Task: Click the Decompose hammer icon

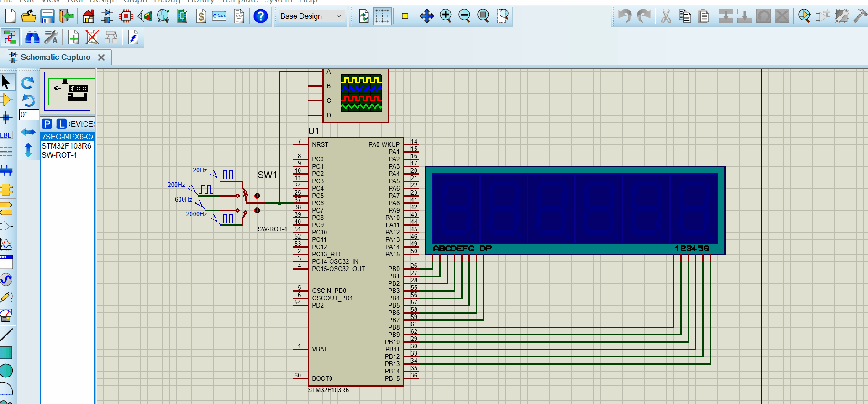Action: click(x=860, y=16)
